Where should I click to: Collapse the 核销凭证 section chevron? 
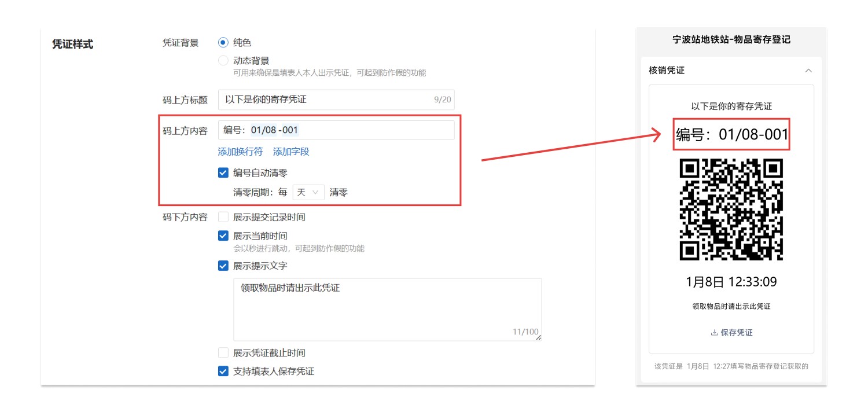(808, 71)
